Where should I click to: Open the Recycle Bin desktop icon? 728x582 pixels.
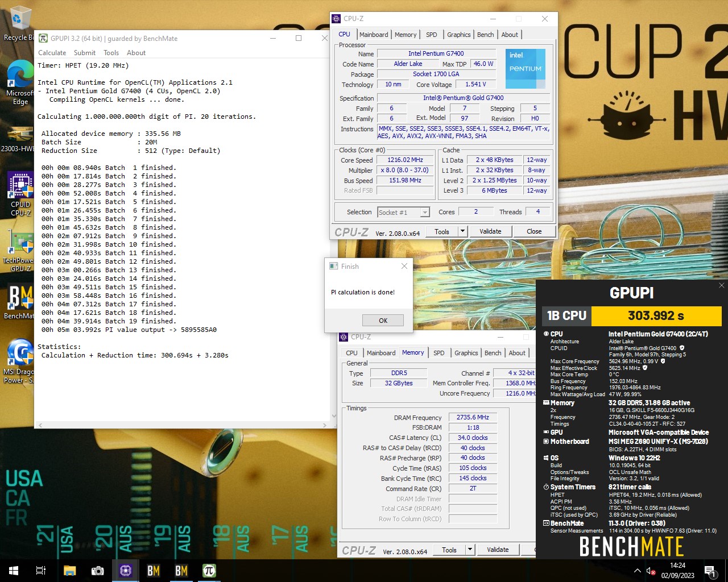(20, 24)
